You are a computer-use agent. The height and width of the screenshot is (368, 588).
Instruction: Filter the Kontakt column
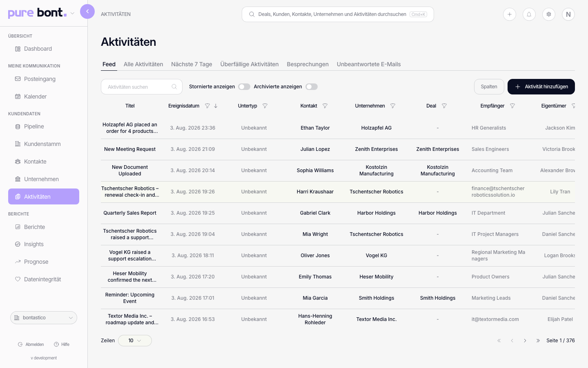[325, 106]
